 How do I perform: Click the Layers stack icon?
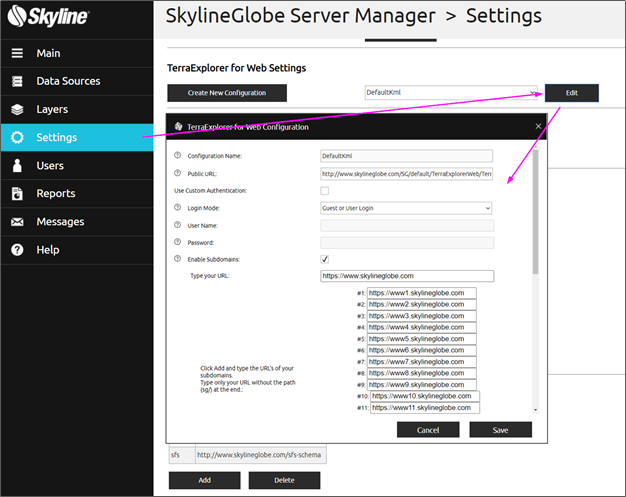17,109
